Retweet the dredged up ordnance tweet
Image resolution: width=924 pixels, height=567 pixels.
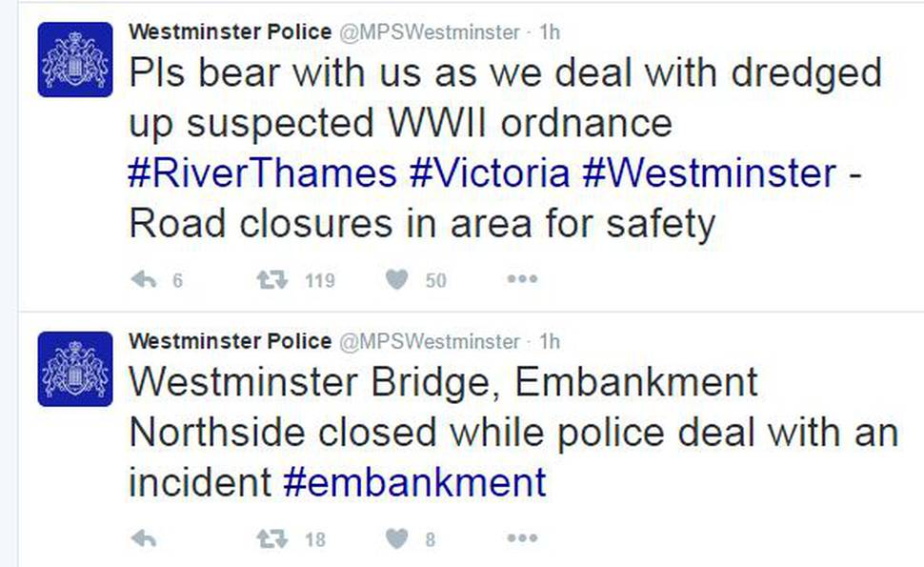click(x=272, y=279)
